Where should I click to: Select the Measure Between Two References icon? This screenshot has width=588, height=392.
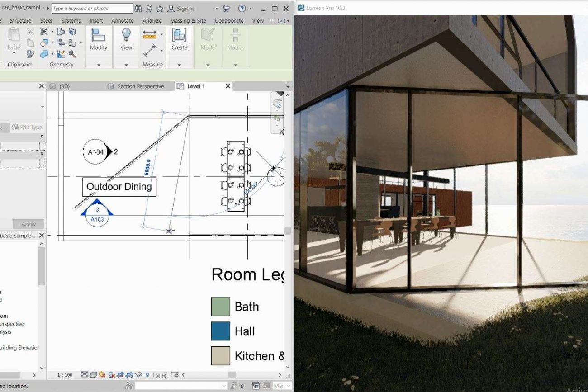150,34
